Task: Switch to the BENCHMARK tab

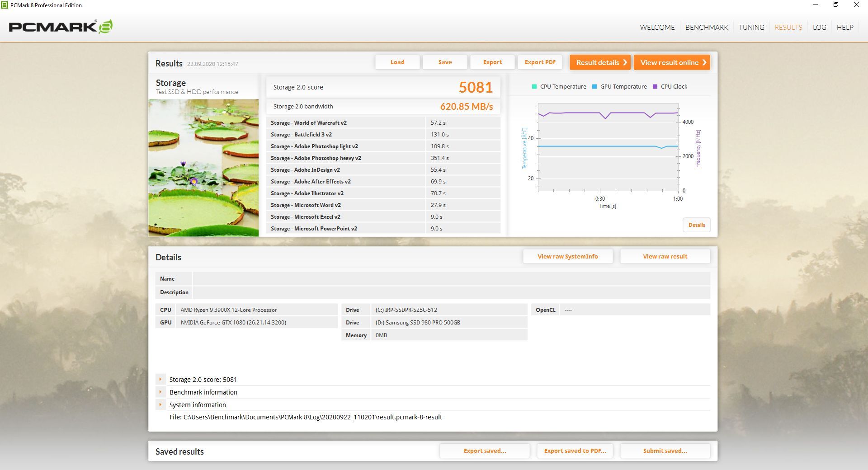Action: point(707,27)
